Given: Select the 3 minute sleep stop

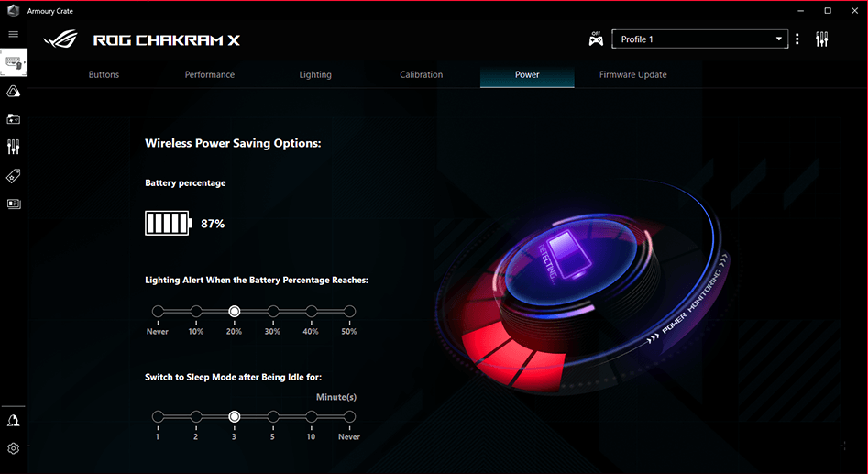Looking at the screenshot, I should [234, 416].
